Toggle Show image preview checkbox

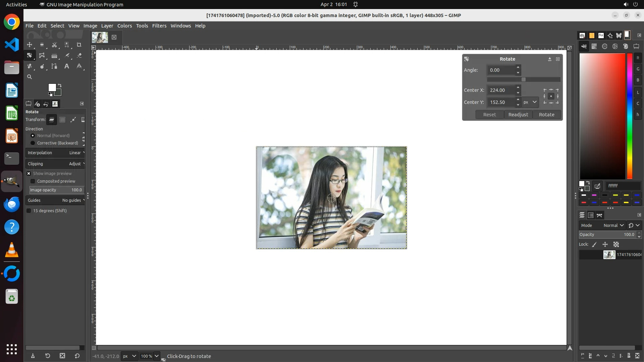click(x=29, y=173)
